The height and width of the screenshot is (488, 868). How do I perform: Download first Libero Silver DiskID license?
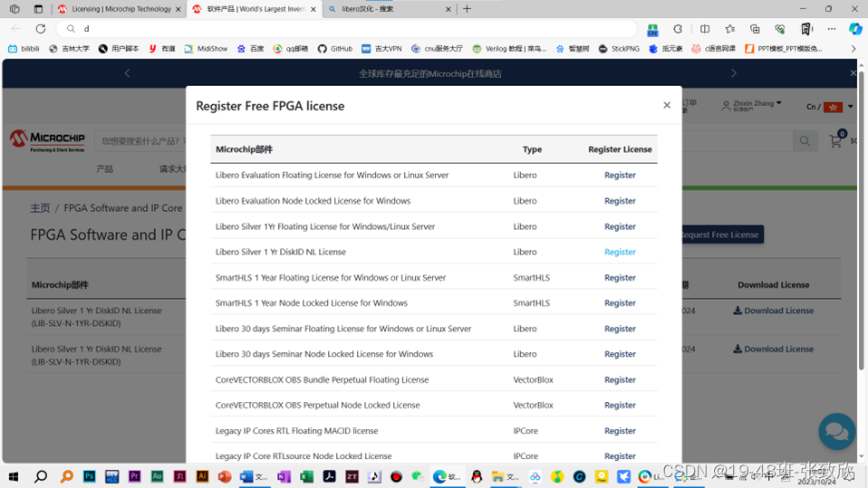tap(774, 311)
